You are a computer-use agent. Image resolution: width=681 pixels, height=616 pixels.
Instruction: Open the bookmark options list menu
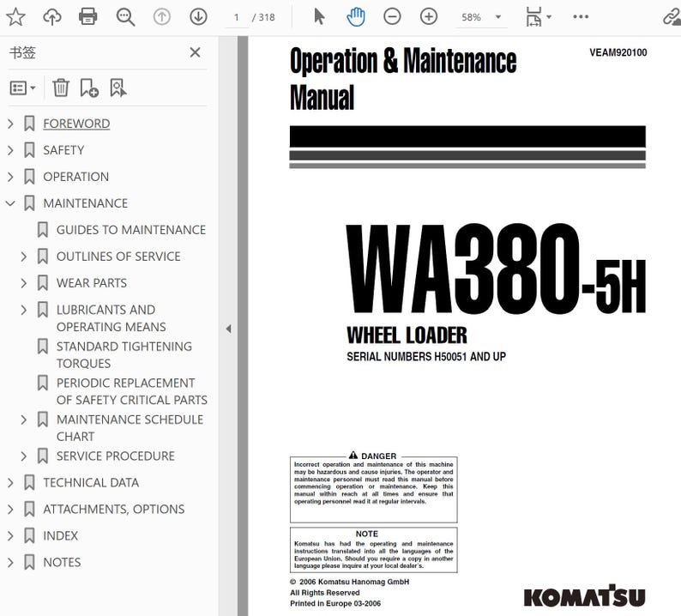[x=22, y=88]
